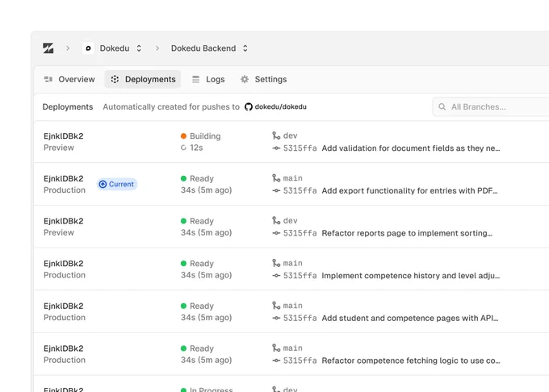Click commit icon beside Refactor competence fetching

(x=276, y=361)
